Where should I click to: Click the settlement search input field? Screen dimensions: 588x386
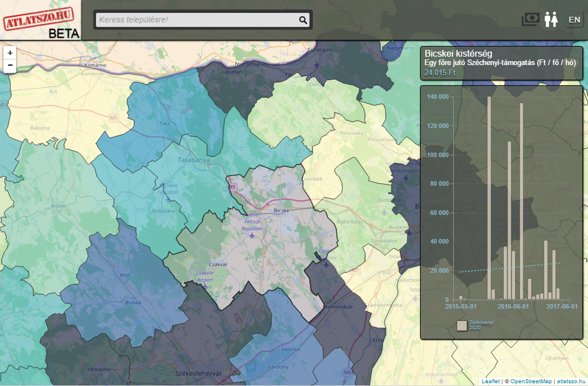[197, 20]
